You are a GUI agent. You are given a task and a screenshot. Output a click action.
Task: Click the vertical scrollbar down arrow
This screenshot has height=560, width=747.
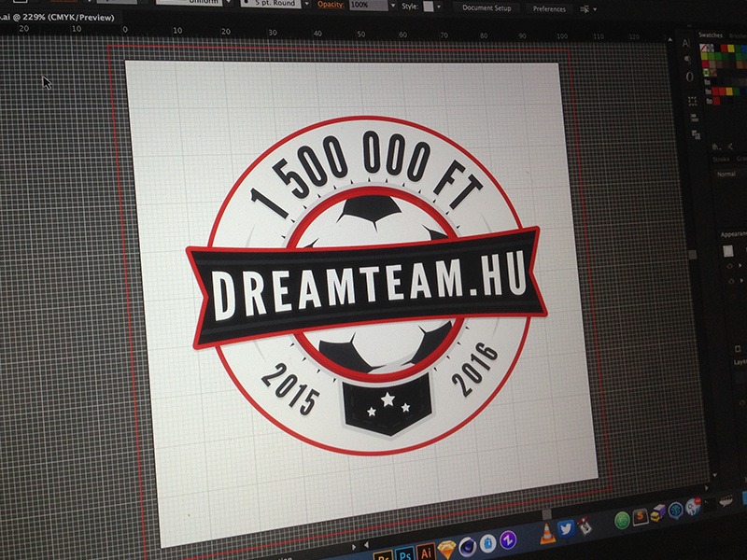714,475
